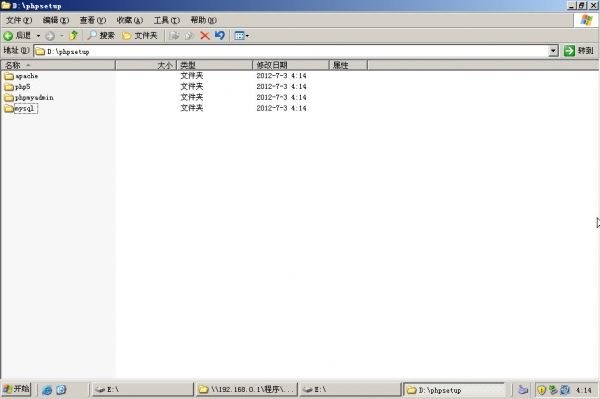Open the Back button history dropdown arrow
This screenshot has height=399, width=600.
(38, 36)
